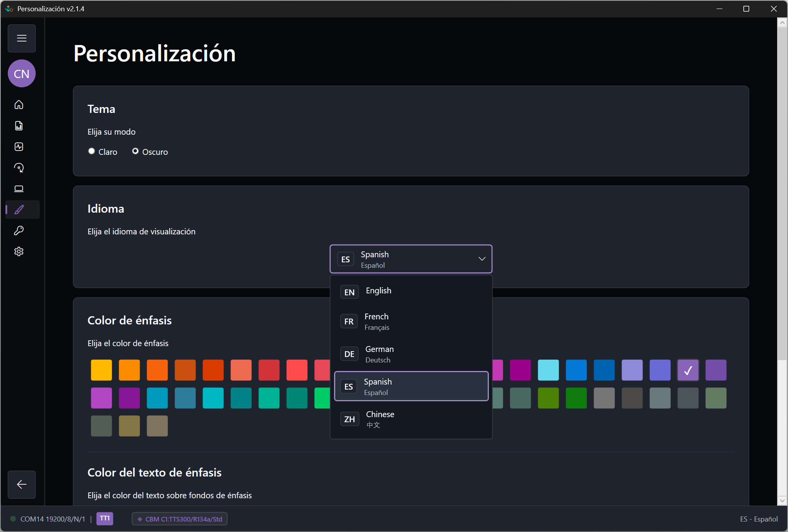The image size is (788, 532).
Task: Click Color del texto de énfasis heading
Action: click(x=154, y=473)
